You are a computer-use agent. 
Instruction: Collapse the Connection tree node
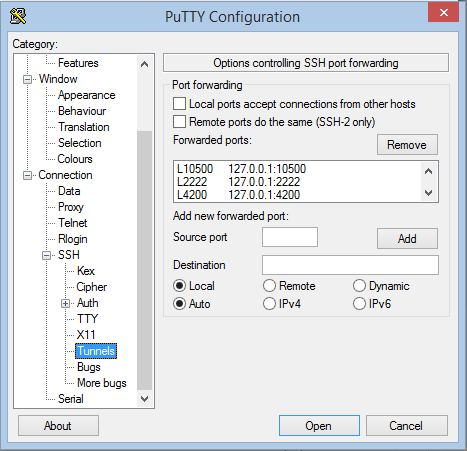click(27, 175)
